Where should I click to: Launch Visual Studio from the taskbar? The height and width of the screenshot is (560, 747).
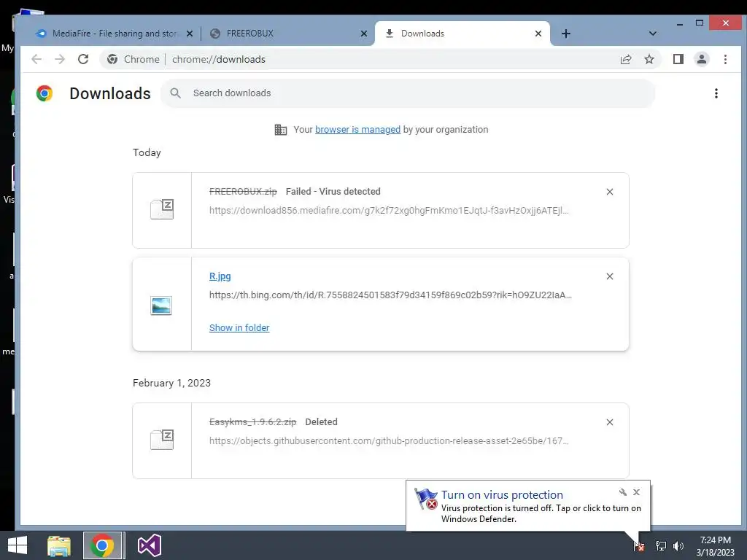(149, 545)
